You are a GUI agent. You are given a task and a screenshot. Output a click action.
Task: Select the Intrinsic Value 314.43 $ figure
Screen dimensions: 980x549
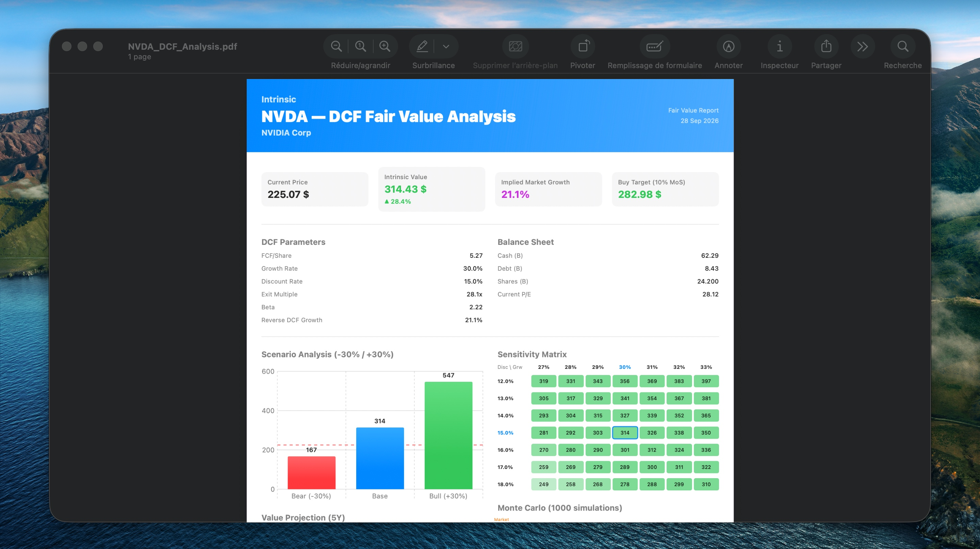[405, 189]
